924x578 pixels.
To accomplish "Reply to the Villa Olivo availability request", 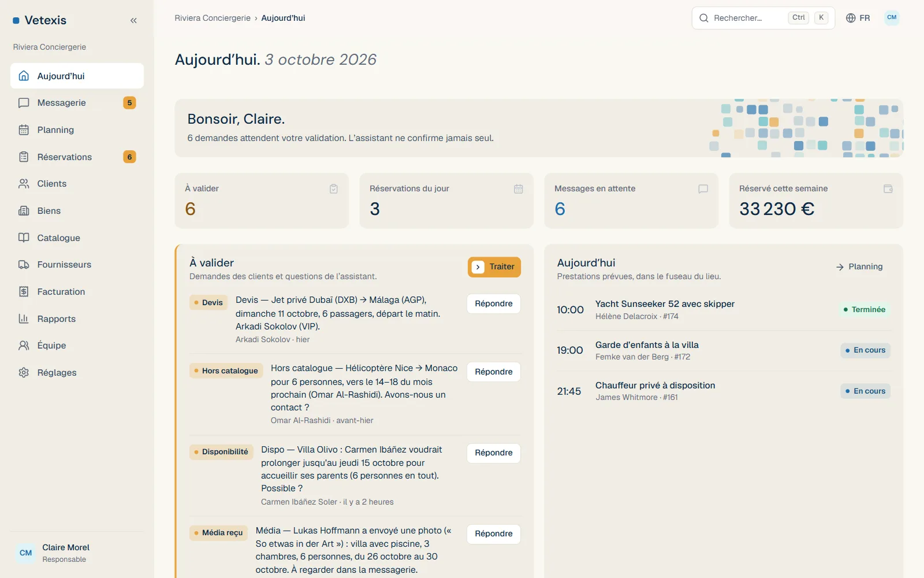I will pyautogui.click(x=494, y=453).
